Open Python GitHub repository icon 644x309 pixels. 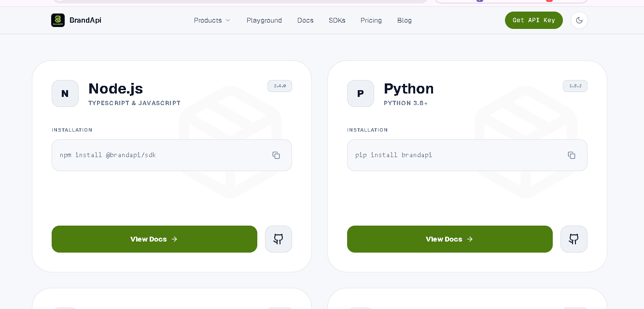pos(574,239)
